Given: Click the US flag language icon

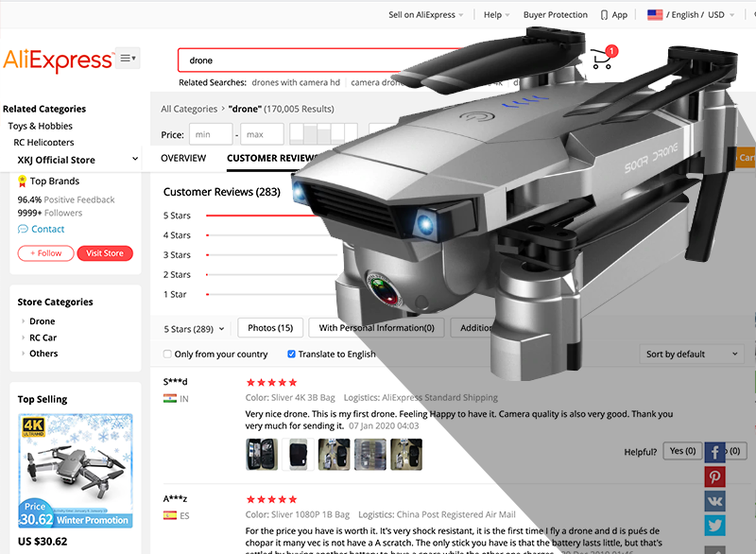Looking at the screenshot, I should pyautogui.click(x=655, y=15).
